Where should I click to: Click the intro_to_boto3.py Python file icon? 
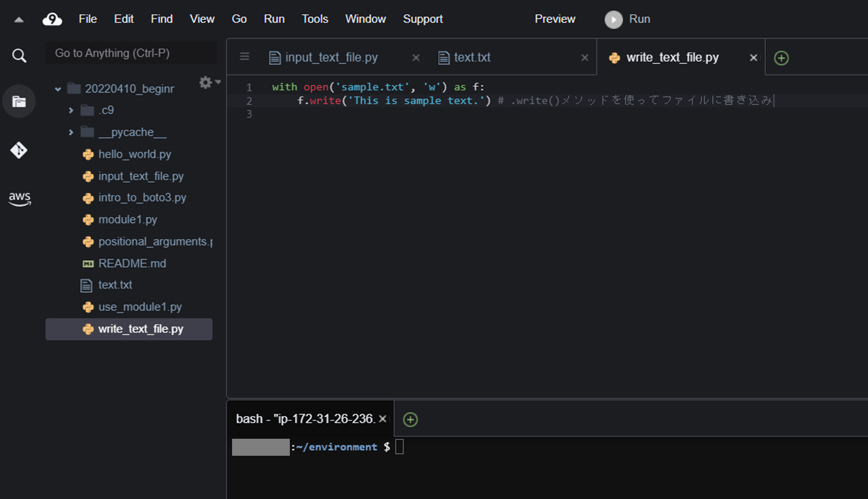88,198
